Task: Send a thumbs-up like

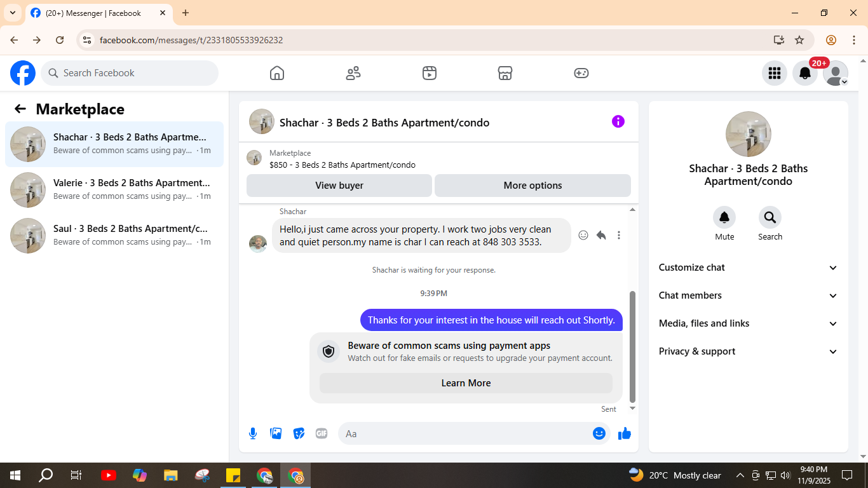Action: coord(625,433)
